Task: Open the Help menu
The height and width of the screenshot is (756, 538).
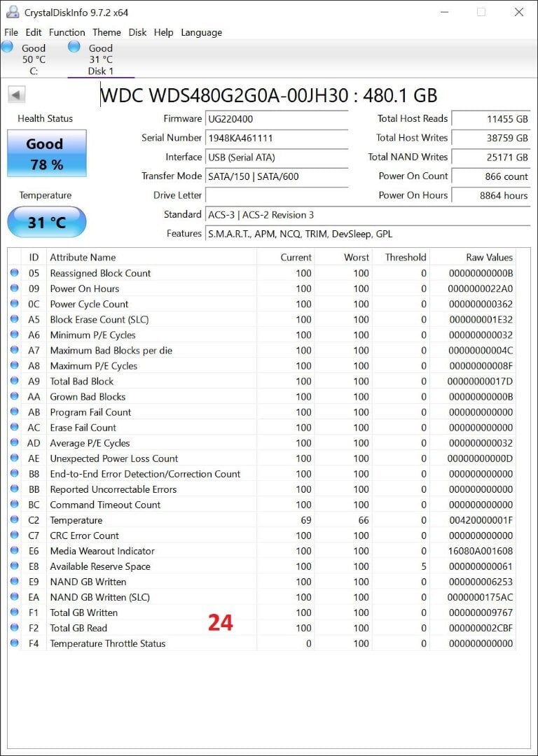Action: (163, 32)
